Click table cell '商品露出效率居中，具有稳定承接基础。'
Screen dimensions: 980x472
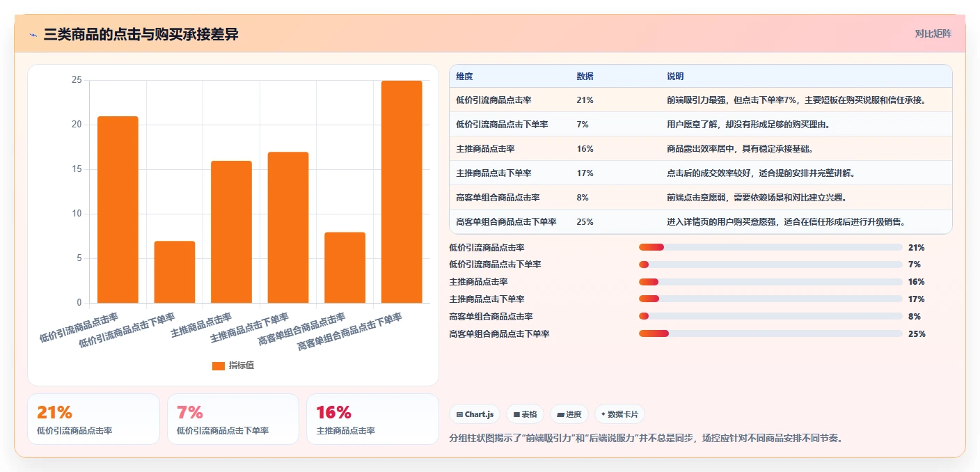806,149
